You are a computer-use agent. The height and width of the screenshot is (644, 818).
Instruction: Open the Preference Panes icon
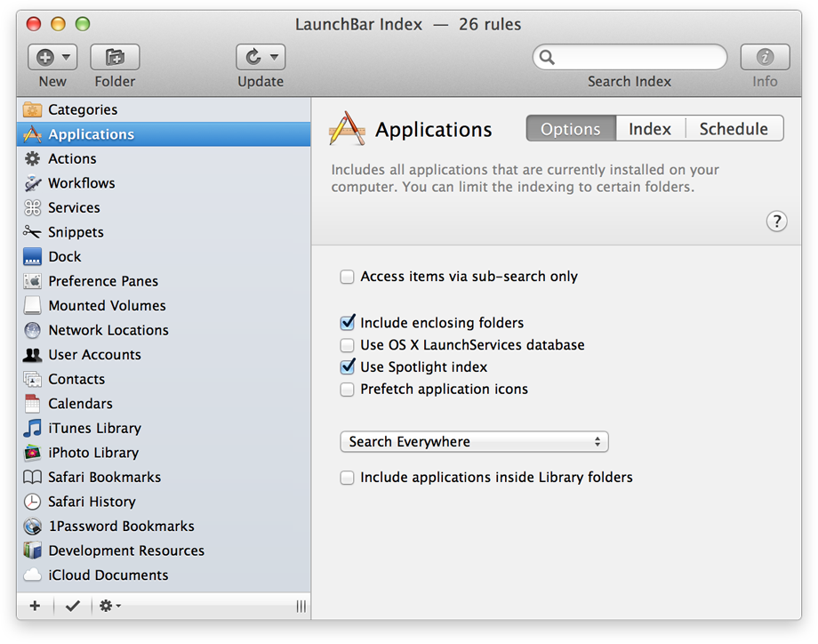coord(32,281)
